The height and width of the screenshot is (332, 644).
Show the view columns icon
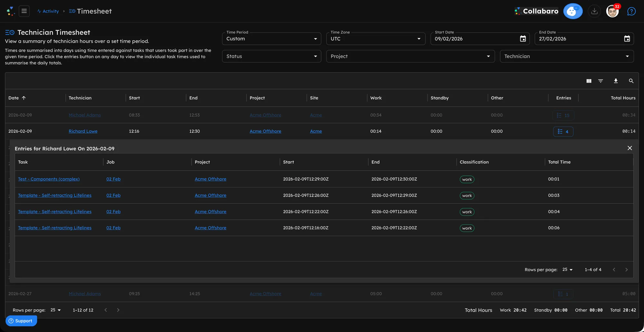pos(589,81)
